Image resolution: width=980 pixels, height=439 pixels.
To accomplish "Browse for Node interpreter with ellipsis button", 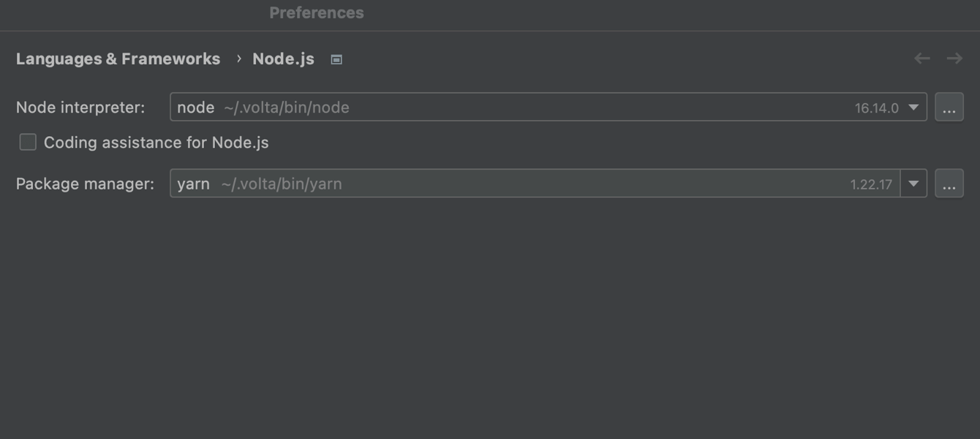I will pyautogui.click(x=949, y=108).
